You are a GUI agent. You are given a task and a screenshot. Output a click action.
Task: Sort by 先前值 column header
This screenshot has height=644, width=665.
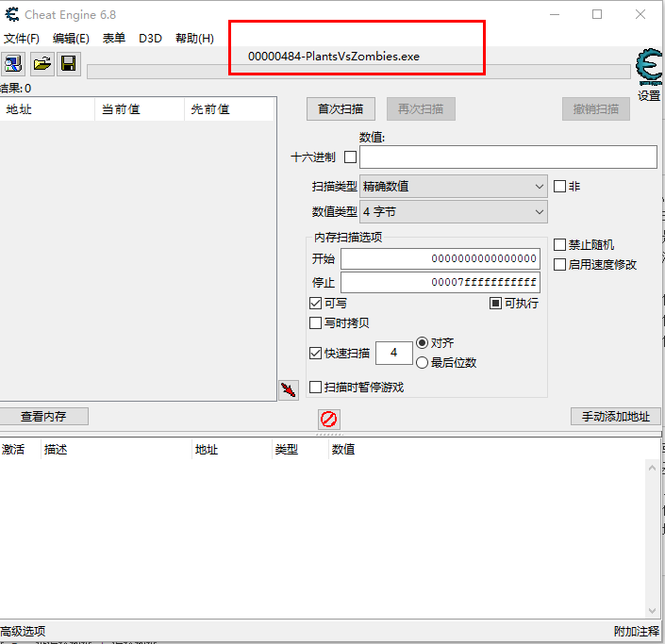coord(229,109)
